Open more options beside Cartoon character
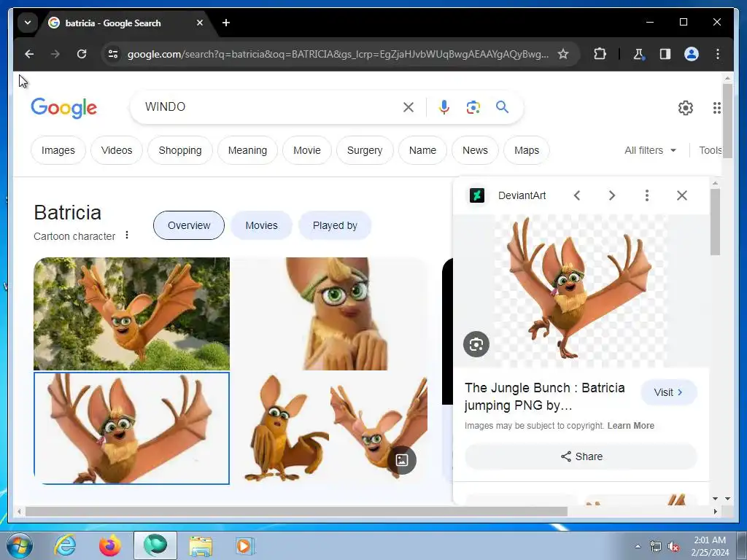 tap(127, 236)
